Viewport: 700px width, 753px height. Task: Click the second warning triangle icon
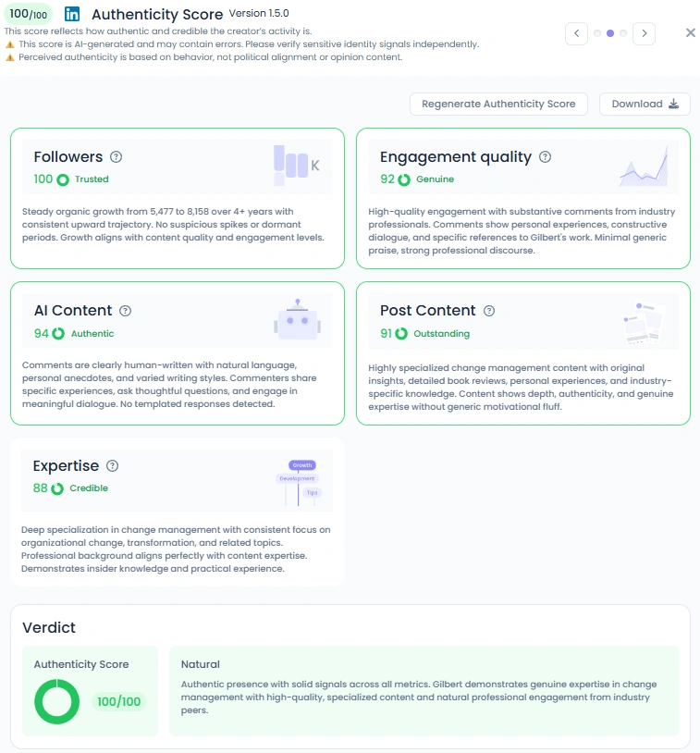(10, 57)
